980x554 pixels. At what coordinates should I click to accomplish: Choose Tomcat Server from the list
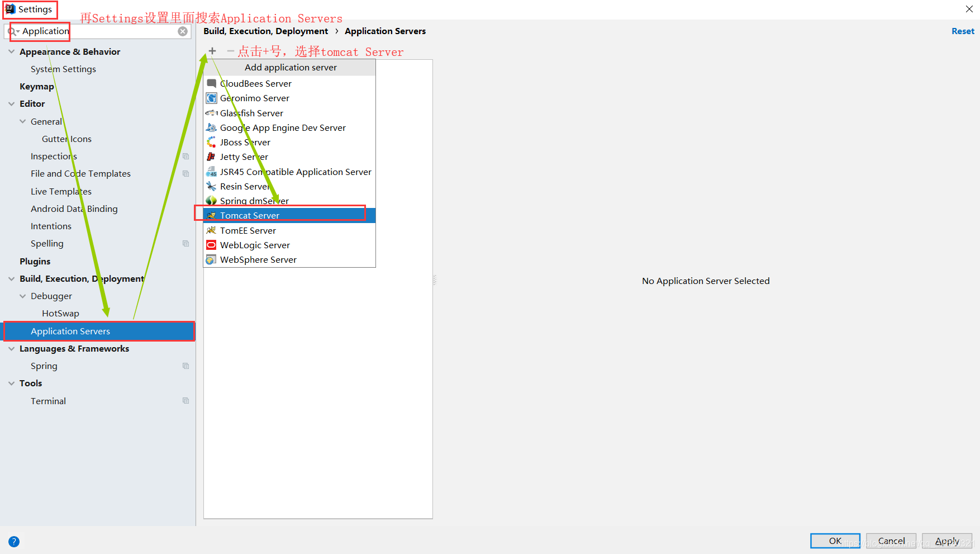[x=289, y=215]
